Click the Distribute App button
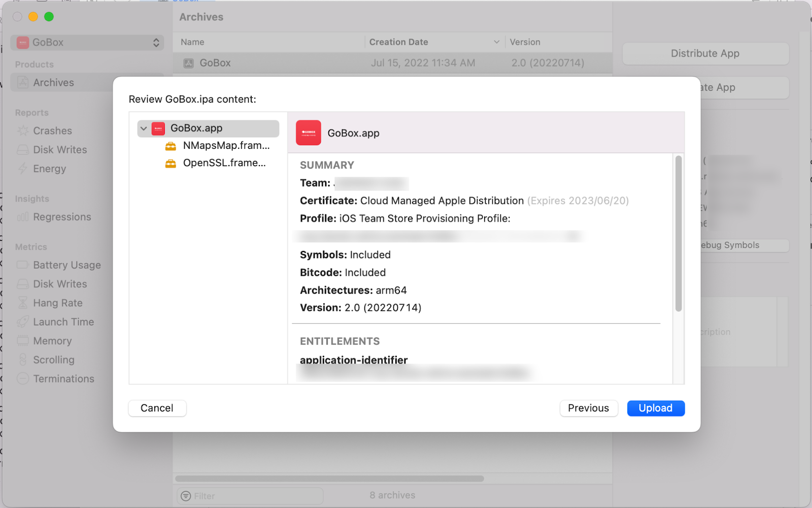This screenshot has width=812, height=508. click(705, 53)
